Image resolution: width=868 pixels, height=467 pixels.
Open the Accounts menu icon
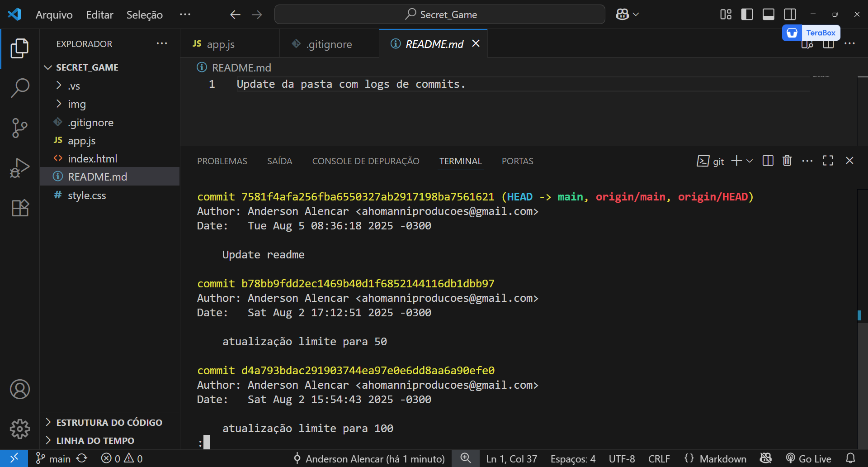click(x=19, y=389)
